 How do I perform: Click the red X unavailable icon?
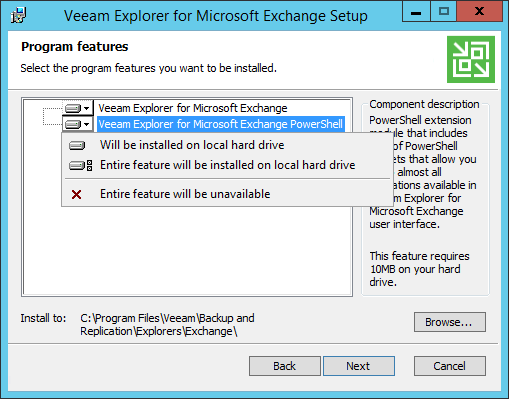[76, 194]
